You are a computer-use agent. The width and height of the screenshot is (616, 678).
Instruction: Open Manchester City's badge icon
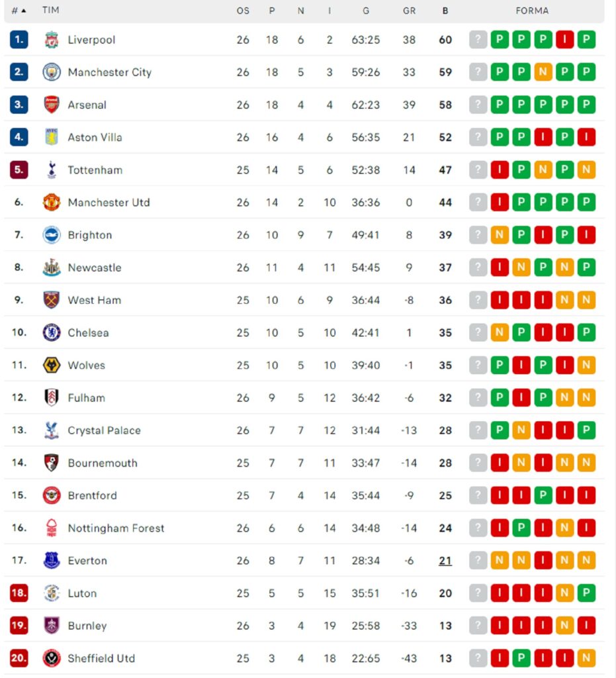tap(50, 72)
